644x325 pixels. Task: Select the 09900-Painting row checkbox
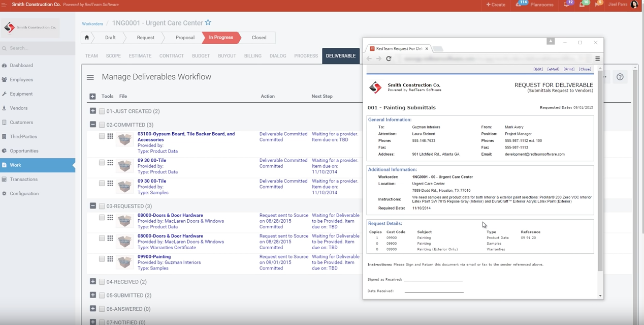[102, 259]
